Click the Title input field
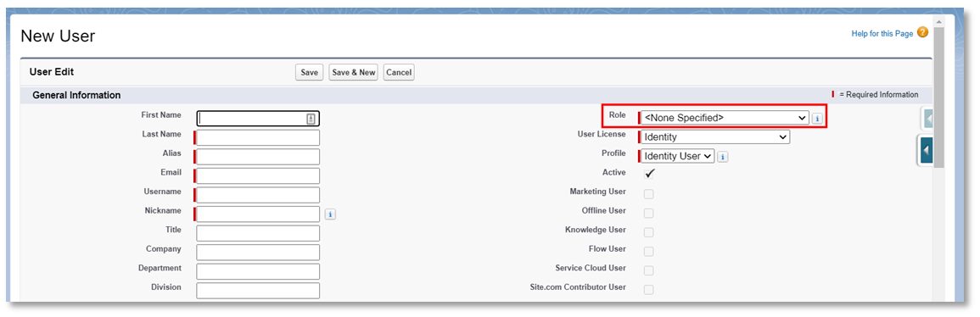 tap(258, 233)
